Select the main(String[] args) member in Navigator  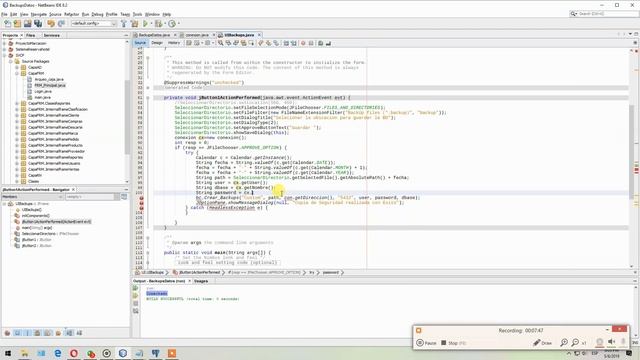[x=37, y=228]
